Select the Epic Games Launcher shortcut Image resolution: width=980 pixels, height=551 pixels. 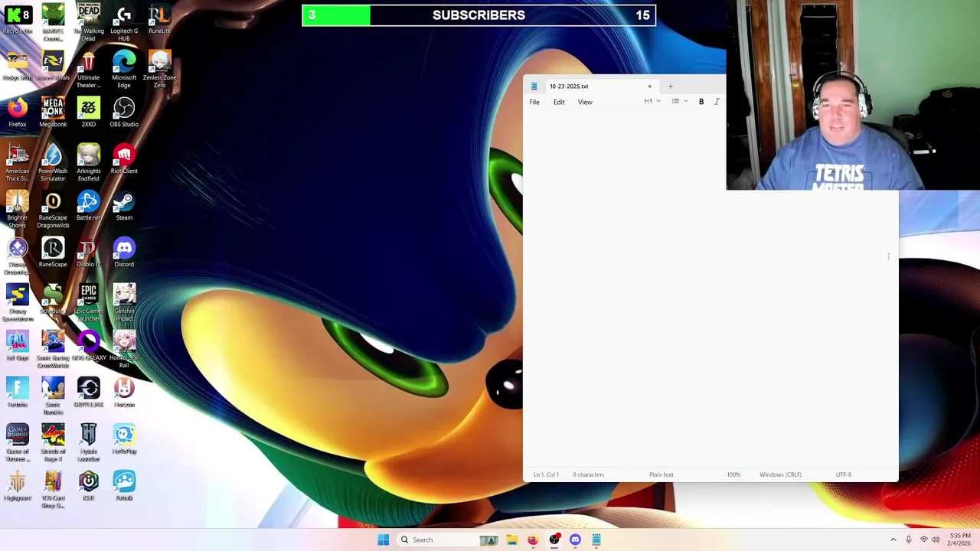pyautogui.click(x=88, y=303)
